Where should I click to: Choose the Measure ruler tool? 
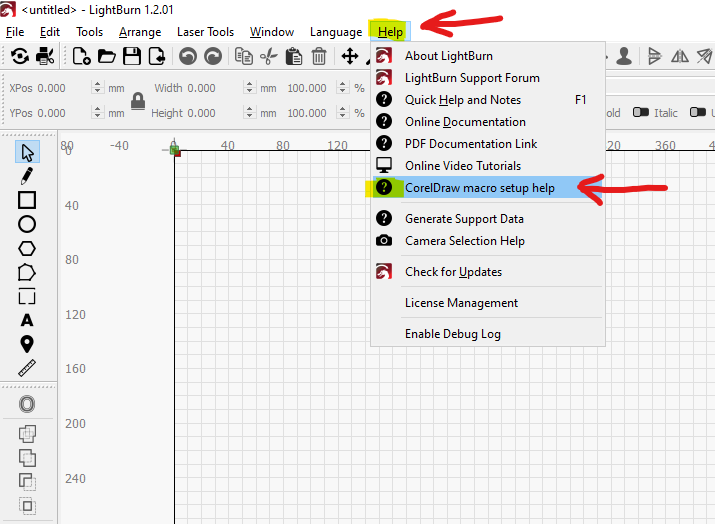point(27,368)
